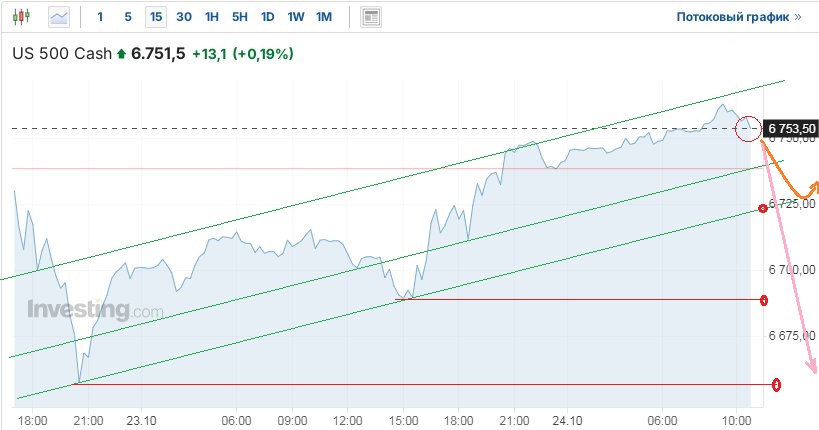Viewport: 819px width, 430px height.
Task: Open the news panel icon
Action: click(x=371, y=17)
